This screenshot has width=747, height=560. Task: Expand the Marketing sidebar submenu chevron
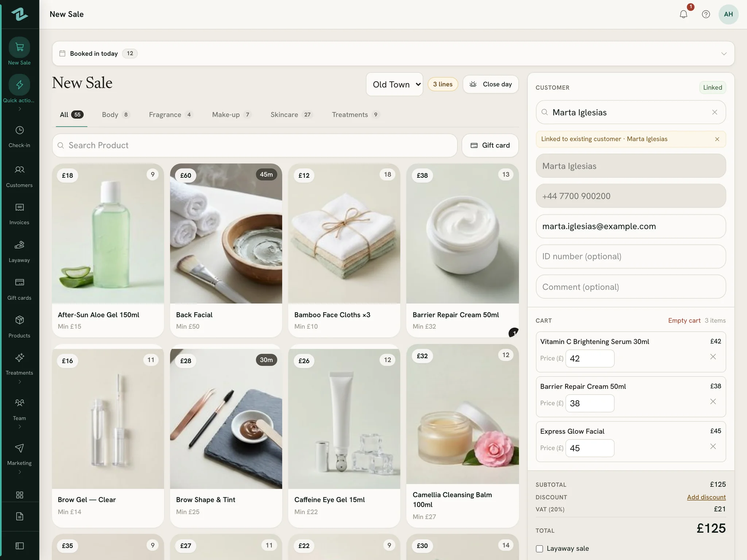click(x=20, y=472)
